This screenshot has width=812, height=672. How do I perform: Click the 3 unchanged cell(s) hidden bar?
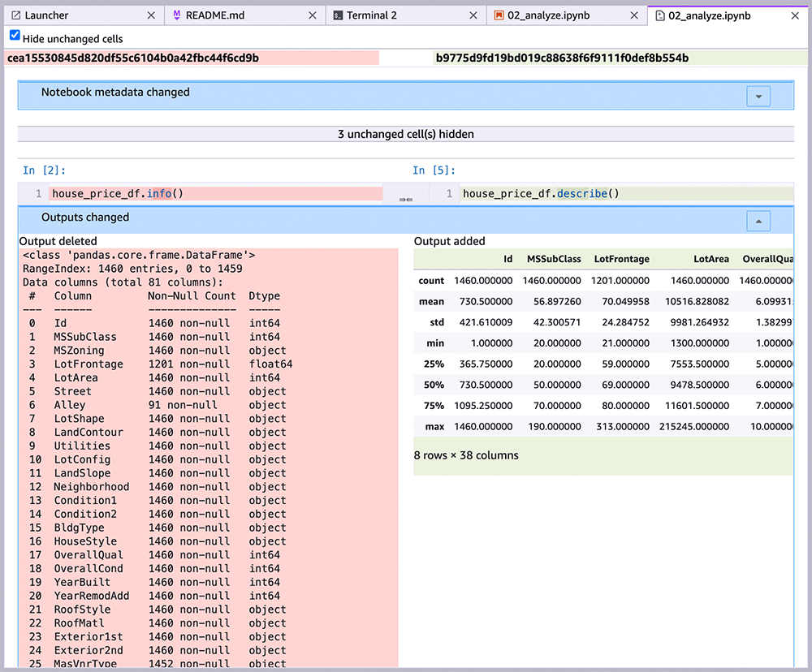[x=406, y=134]
